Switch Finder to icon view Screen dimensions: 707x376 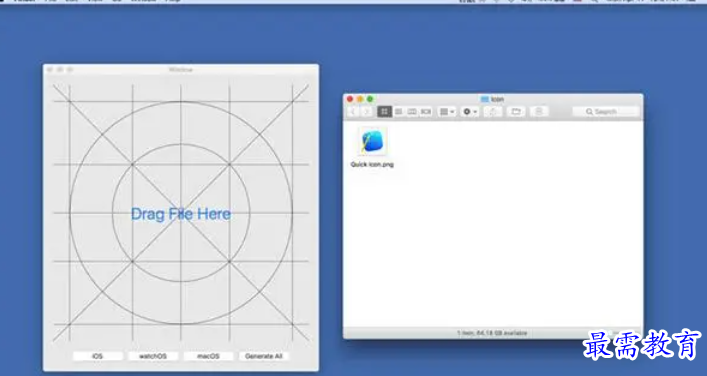(385, 111)
